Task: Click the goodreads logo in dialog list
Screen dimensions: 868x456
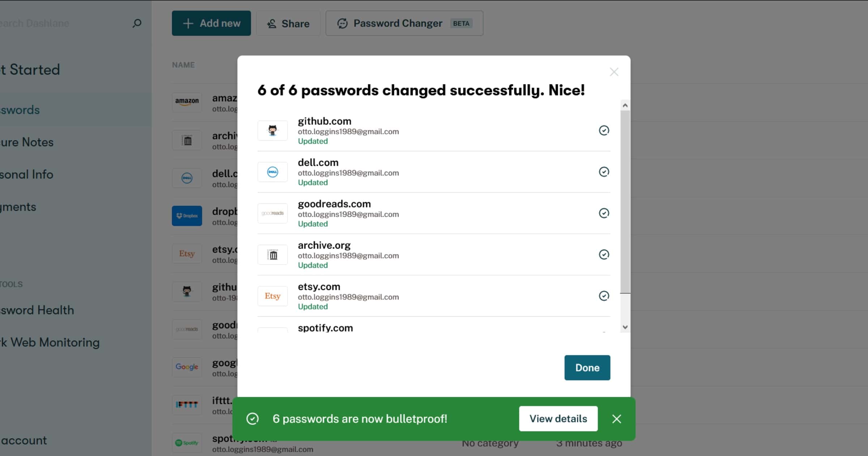Action: click(273, 213)
